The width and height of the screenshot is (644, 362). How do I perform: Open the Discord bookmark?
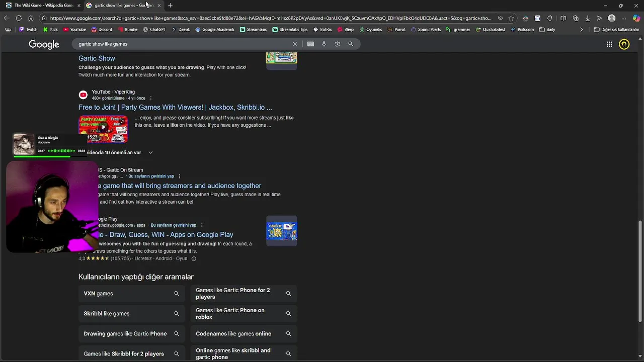tap(102, 29)
